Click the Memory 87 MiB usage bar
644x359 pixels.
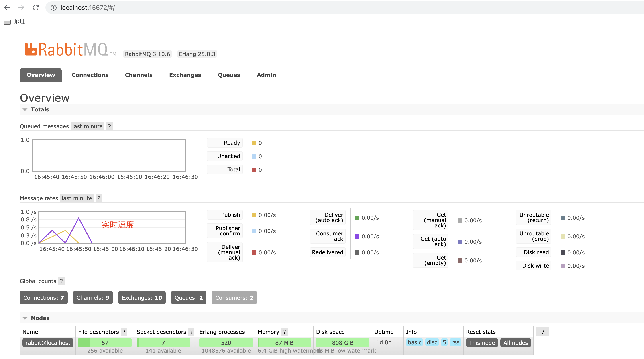(x=285, y=343)
